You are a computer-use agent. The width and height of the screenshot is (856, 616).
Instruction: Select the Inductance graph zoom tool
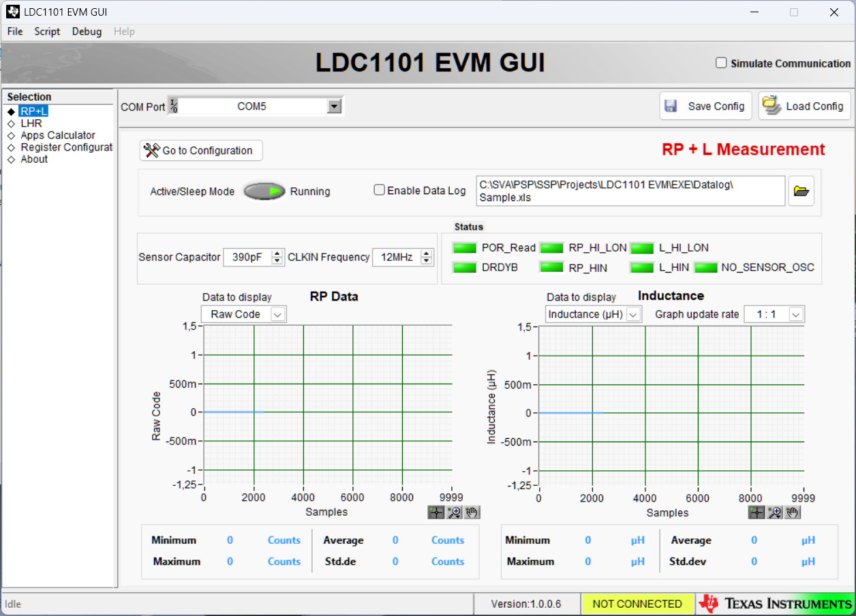(x=774, y=512)
